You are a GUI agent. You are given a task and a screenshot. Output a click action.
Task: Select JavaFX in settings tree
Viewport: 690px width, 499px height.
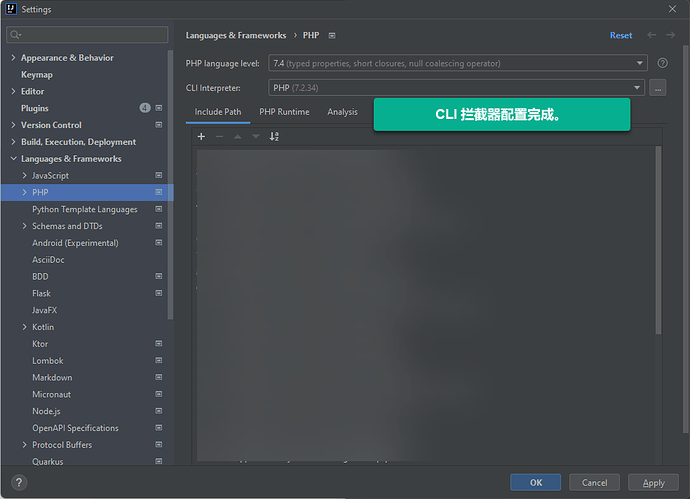pyautogui.click(x=44, y=310)
